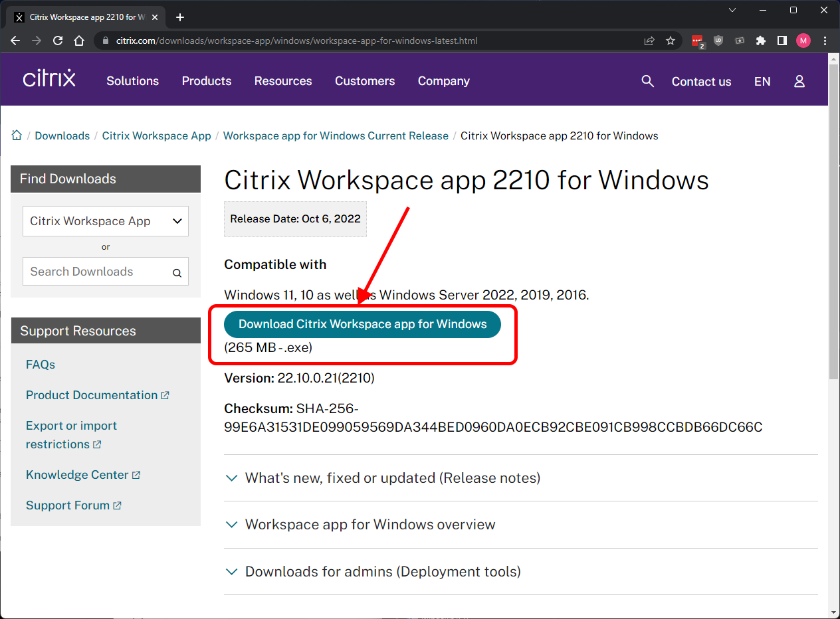Open the site search magnifier icon
The image size is (840, 619).
[x=648, y=81]
